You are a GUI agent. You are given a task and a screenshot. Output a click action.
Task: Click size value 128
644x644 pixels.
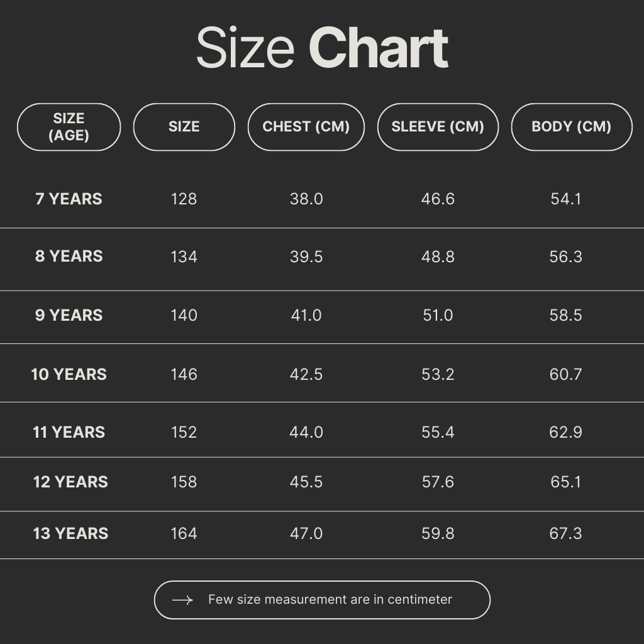click(184, 199)
